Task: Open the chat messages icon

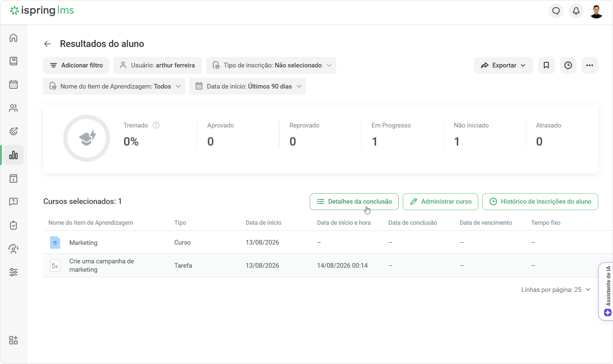Action: coord(556,11)
